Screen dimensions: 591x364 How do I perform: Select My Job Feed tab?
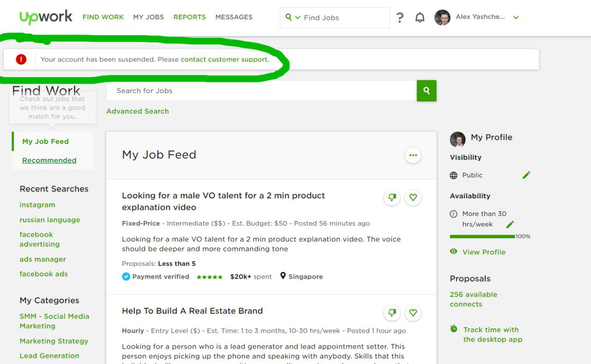46,142
